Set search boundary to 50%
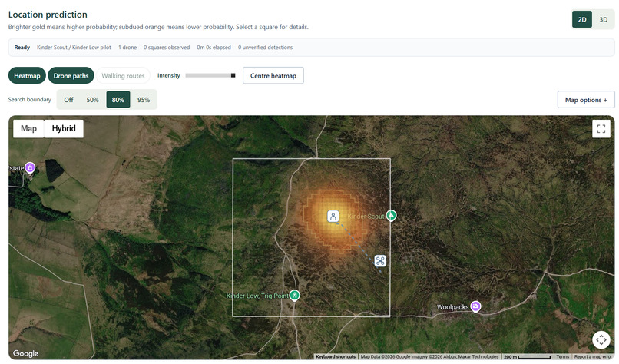This screenshot has width=619, height=364. 93,100
